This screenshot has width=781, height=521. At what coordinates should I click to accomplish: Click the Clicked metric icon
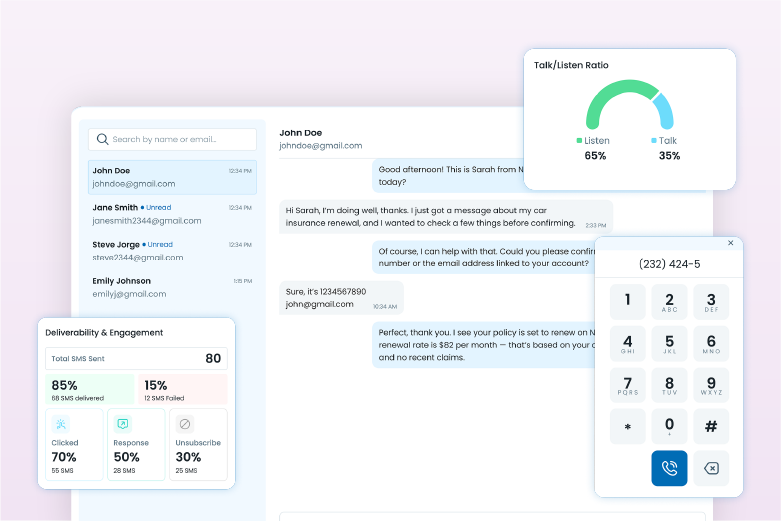[x=61, y=424]
